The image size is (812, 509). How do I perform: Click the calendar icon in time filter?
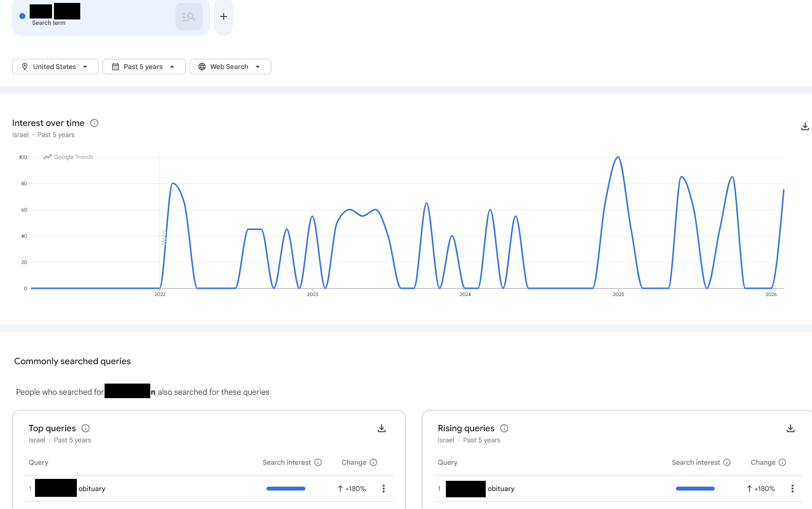coord(116,67)
